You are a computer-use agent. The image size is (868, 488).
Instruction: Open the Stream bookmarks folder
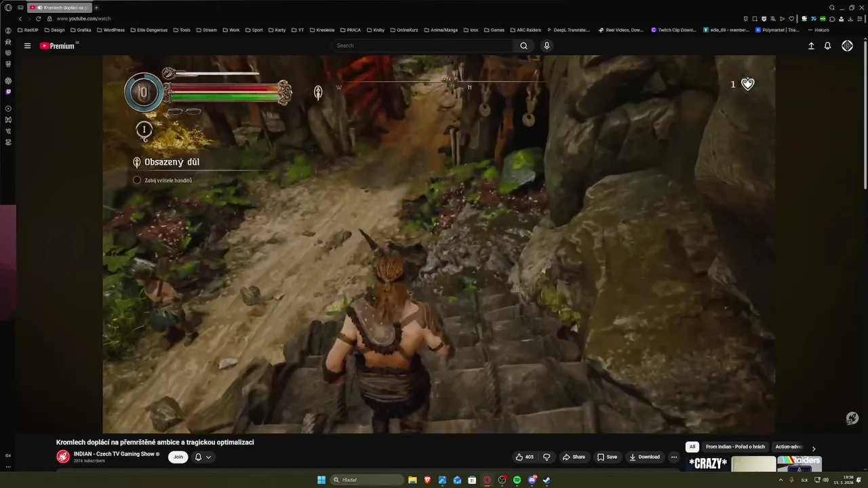(206, 30)
